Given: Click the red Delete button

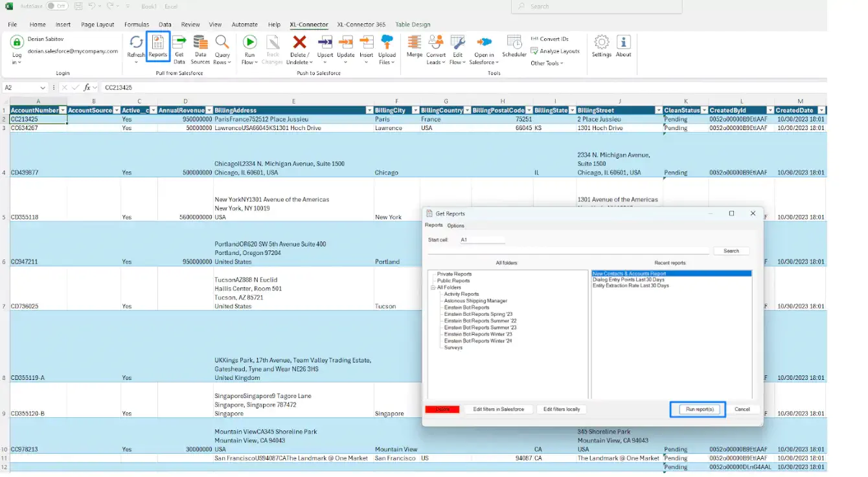Looking at the screenshot, I should 442,410.
